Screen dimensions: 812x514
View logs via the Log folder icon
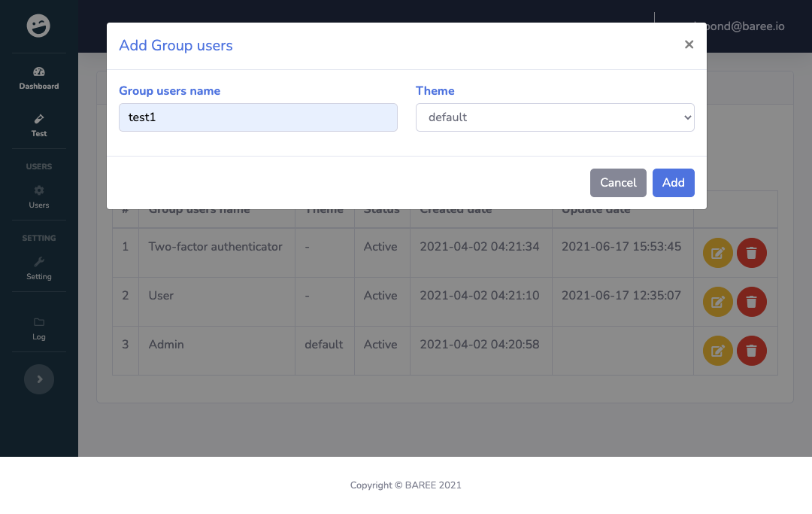coord(38,322)
